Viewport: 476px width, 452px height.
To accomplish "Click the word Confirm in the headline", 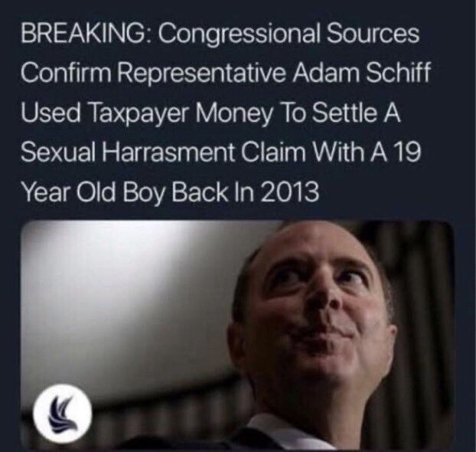I will [64, 73].
